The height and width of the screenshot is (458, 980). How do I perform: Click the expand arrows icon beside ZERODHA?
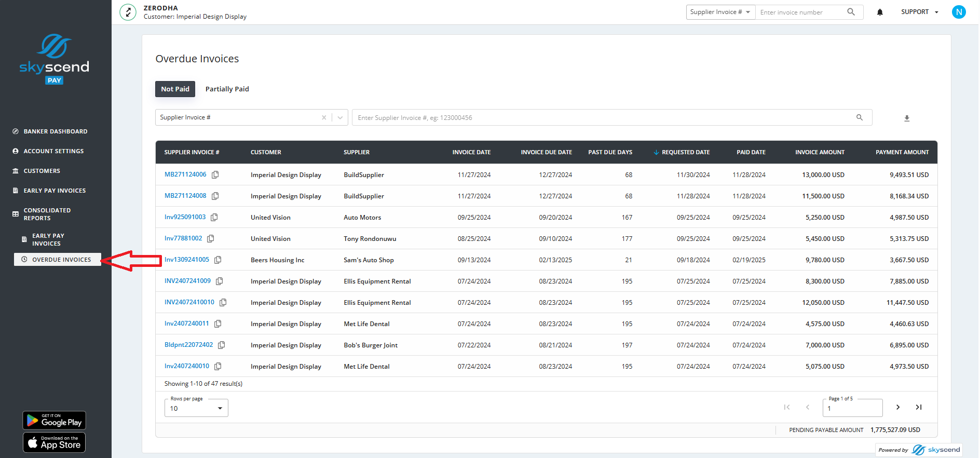point(128,12)
